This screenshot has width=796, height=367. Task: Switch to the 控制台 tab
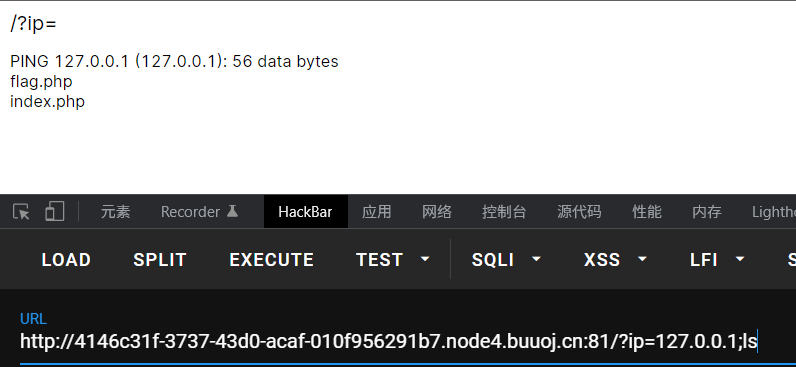click(x=504, y=212)
